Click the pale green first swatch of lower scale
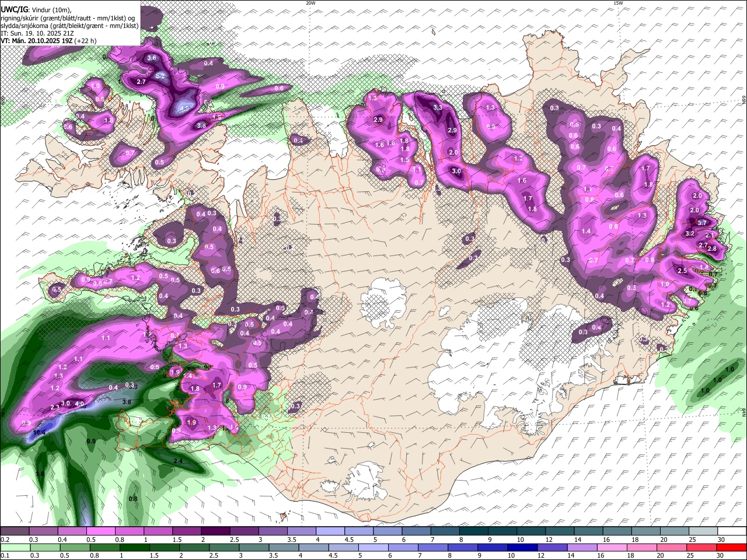Viewport: 747px width, 560px height. point(15,547)
